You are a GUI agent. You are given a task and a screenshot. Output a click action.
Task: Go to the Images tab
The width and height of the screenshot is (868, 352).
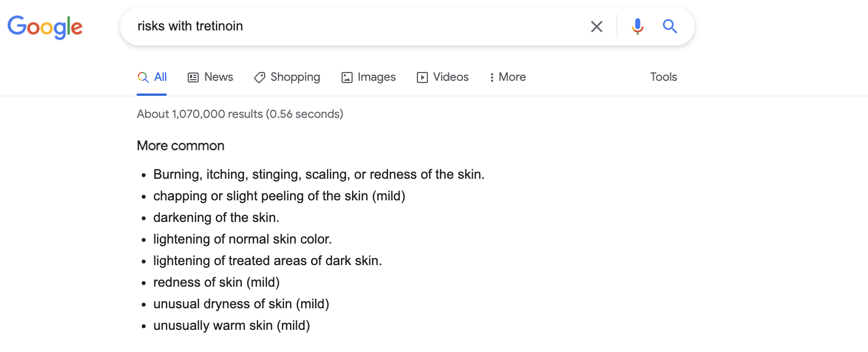[x=368, y=77]
